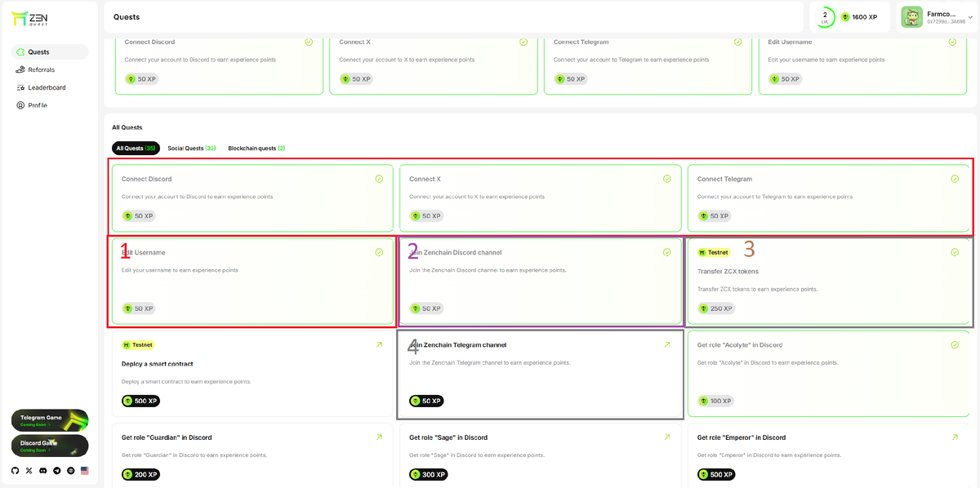Click Transfer ZCX tokens quest title

[x=728, y=272]
